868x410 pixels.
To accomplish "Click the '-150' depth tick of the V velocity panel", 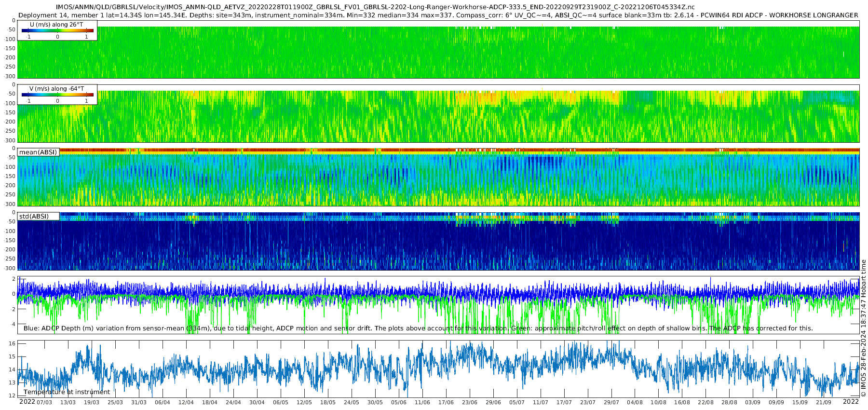I will tap(10, 112).
